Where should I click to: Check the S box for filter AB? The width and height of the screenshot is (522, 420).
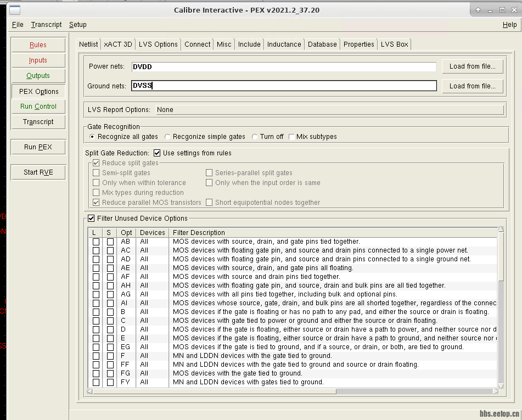click(110, 242)
